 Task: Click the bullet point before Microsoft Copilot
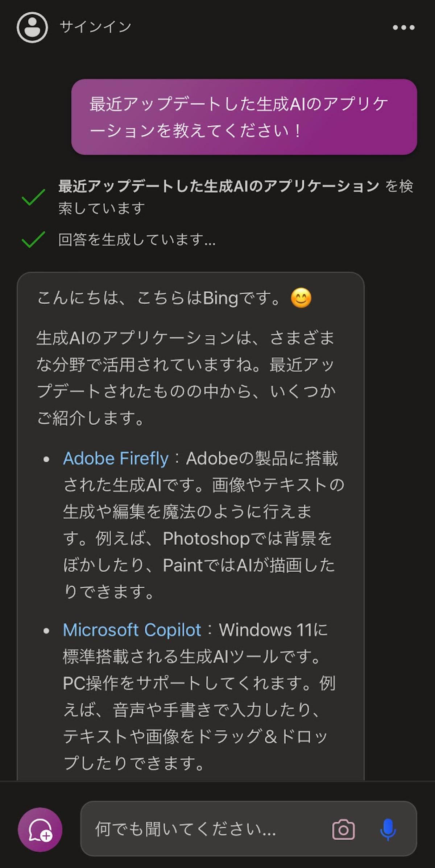46,631
